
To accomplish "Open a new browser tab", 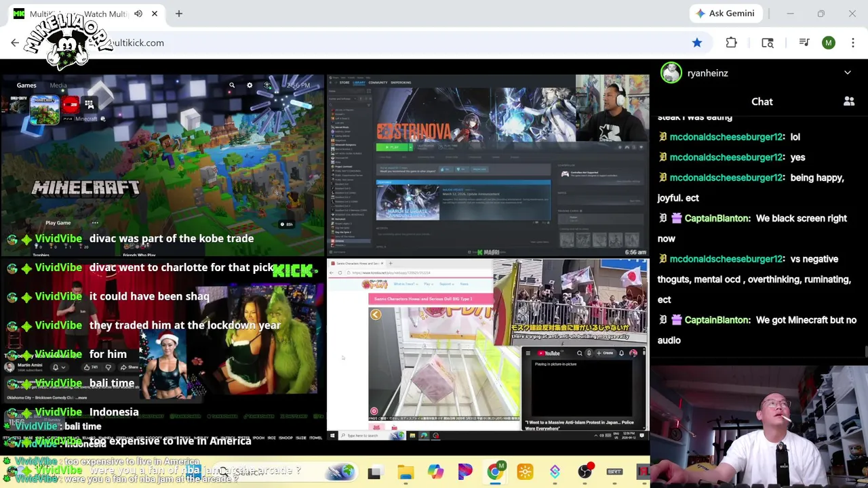I will [x=179, y=14].
